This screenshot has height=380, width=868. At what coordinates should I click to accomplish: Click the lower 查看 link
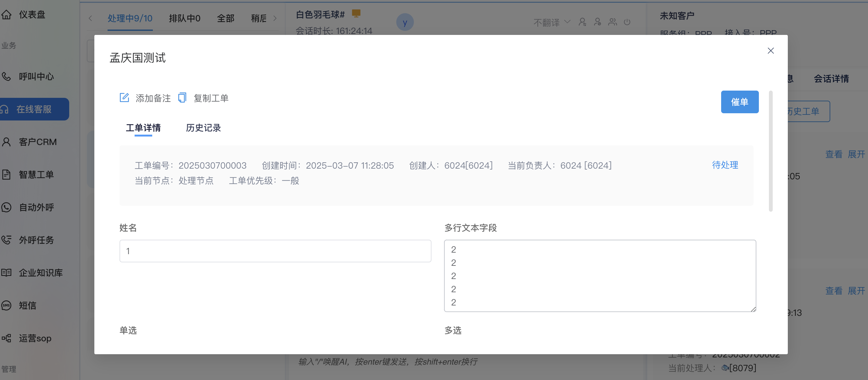834,291
